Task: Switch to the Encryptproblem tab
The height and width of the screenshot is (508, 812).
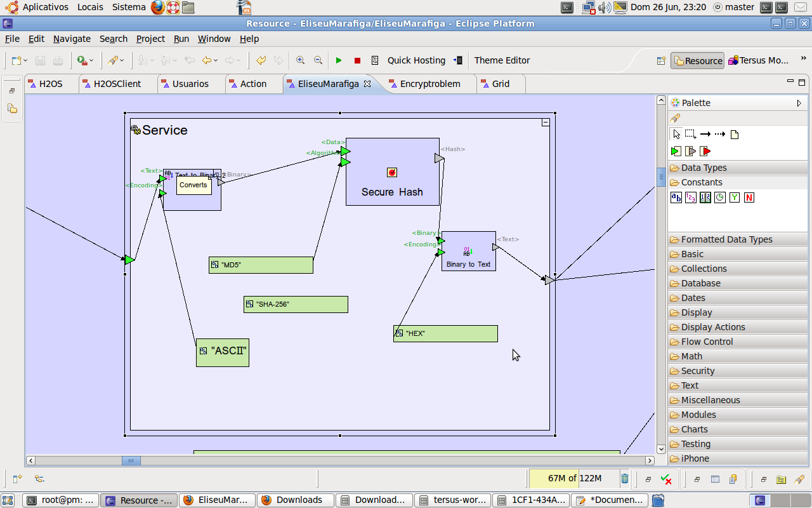Action: tap(429, 84)
